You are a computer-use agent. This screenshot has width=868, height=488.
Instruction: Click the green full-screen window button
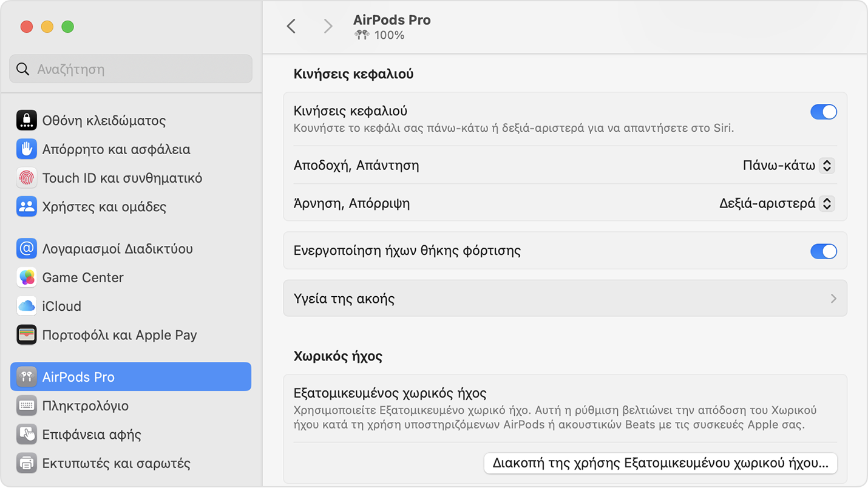pos(68,27)
